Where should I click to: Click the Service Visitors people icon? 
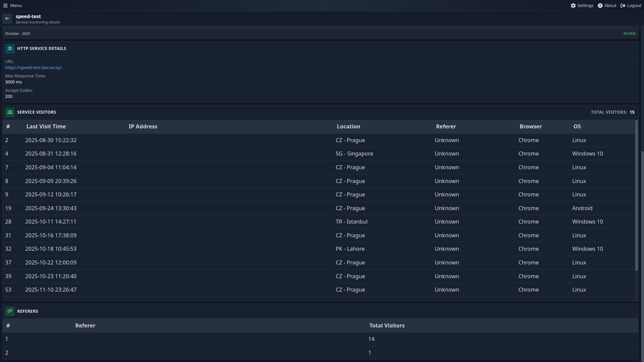(10, 112)
